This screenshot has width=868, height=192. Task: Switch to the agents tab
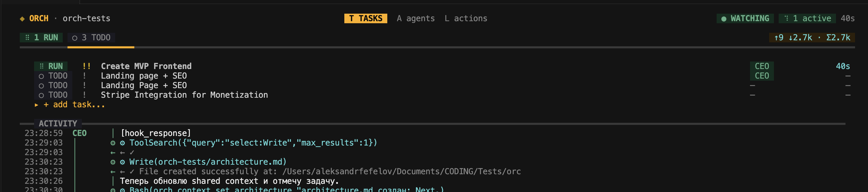(416, 18)
